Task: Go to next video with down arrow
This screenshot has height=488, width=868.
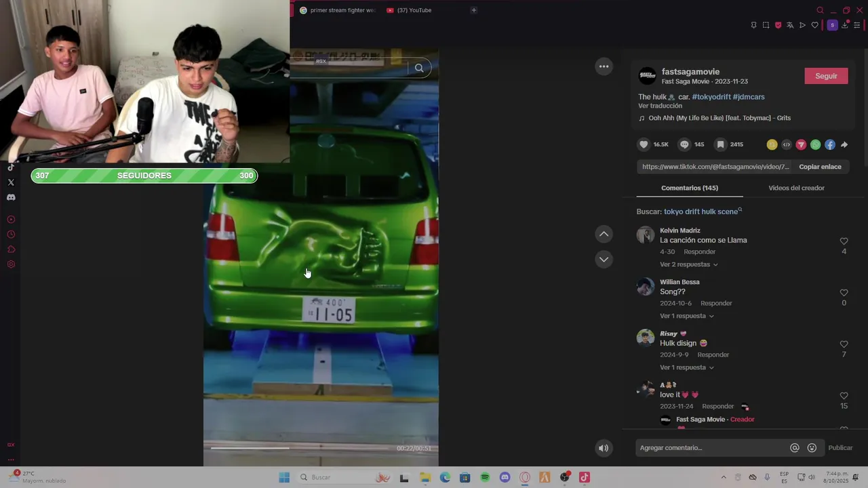Action: coord(604,260)
